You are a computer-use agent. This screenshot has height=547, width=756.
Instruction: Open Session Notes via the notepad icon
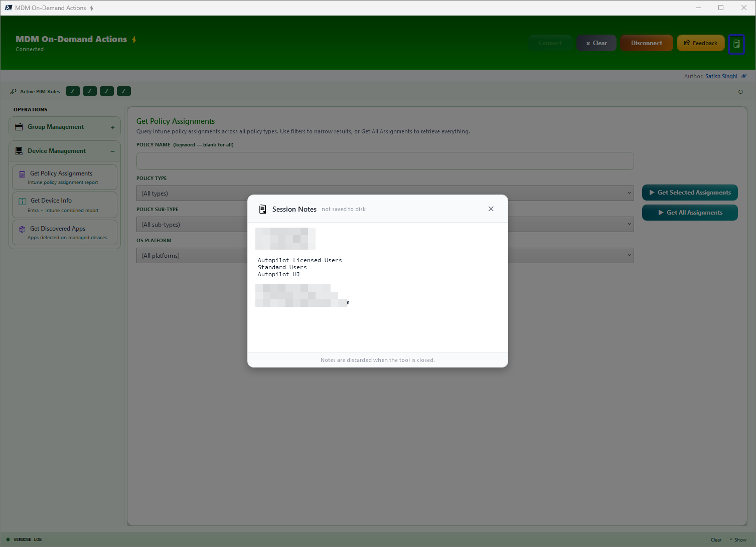click(x=736, y=44)
